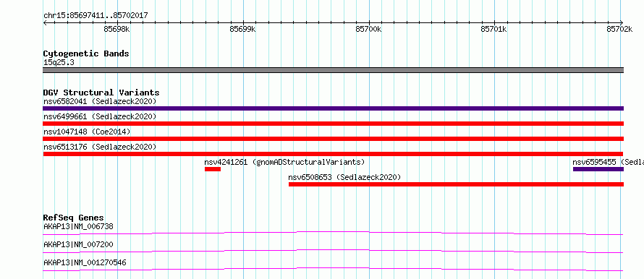Click the 85702k ruler tick label
644x279 pixels.
(619, 29)
